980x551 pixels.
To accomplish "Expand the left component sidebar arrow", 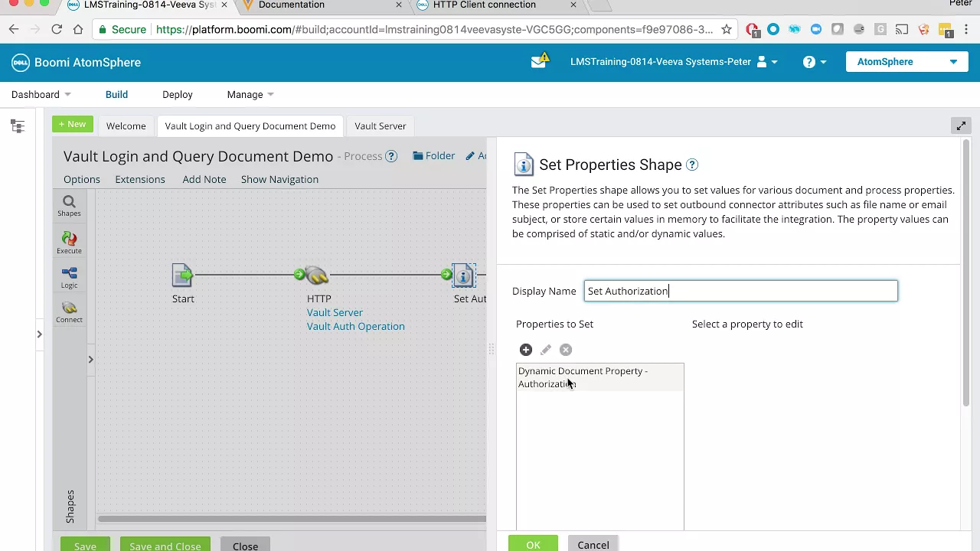I will point(39,334).
